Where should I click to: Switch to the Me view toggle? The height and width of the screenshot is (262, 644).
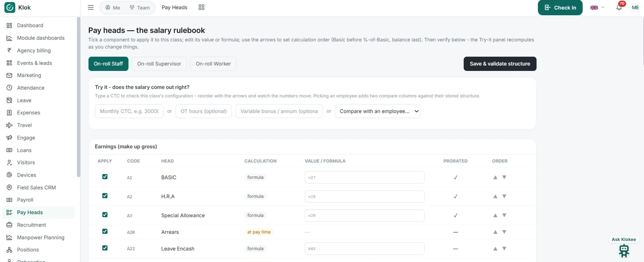tap(113, 8)
